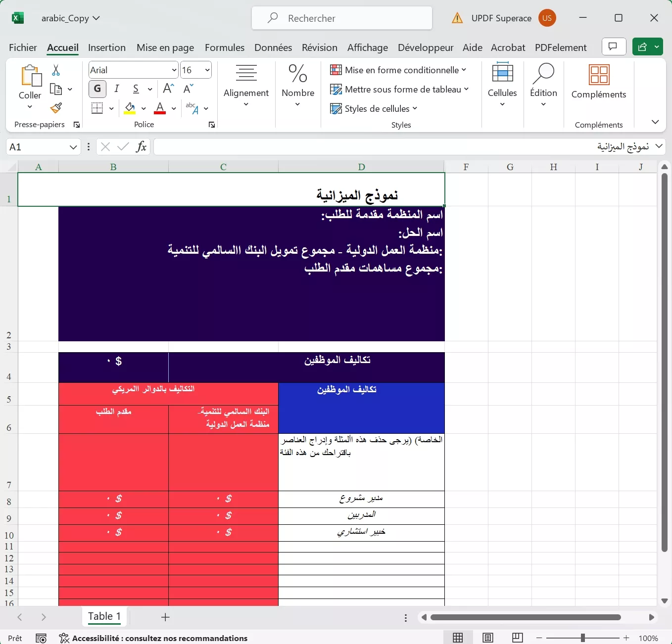This screenshot has height=644, width=672.
Task: Insert a function with the fx icon
Action: click(x=141, y=146)
